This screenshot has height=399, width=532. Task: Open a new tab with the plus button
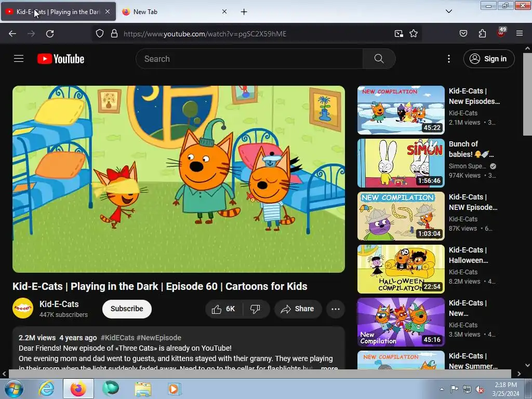244,12
